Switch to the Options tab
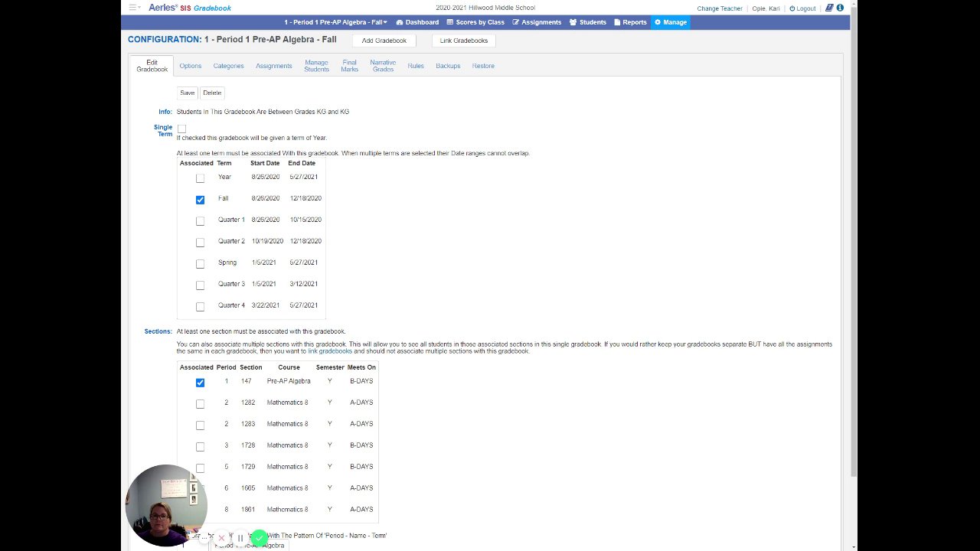The width and height of the screenshot is (980, 551). 191,66
